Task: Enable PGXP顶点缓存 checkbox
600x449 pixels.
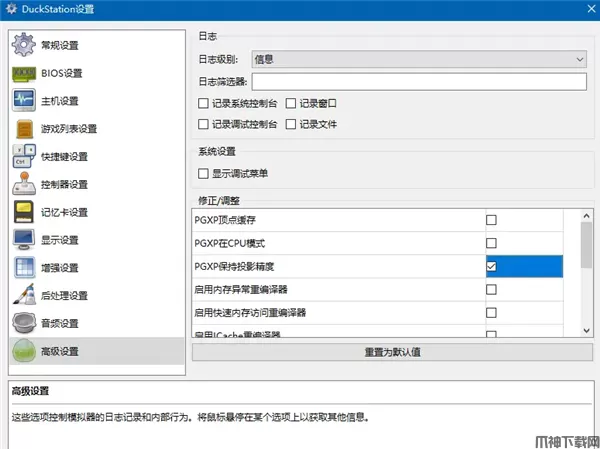Action: (x=491, y=220)
